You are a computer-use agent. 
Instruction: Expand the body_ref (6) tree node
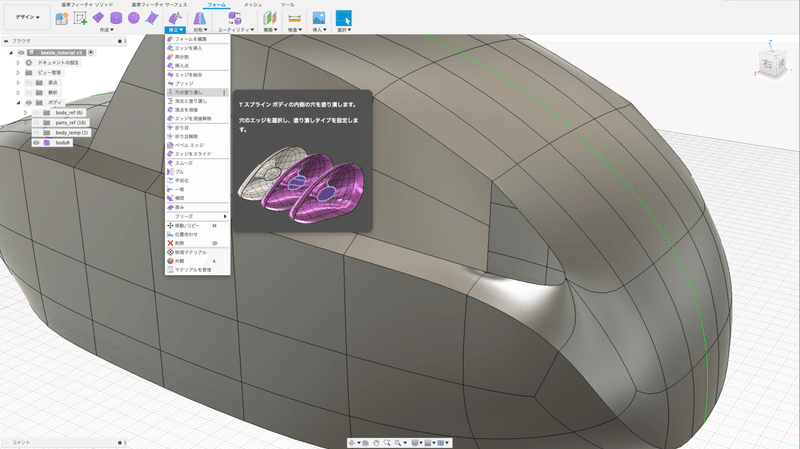pyautogui.click(x=26, y=113)
